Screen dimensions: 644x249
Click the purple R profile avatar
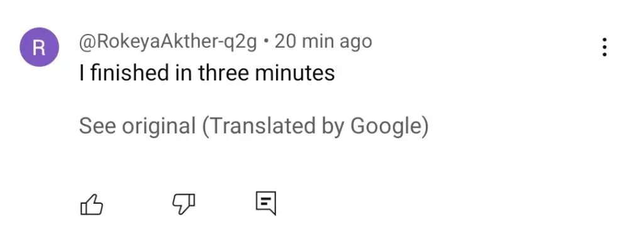(39, 47)
